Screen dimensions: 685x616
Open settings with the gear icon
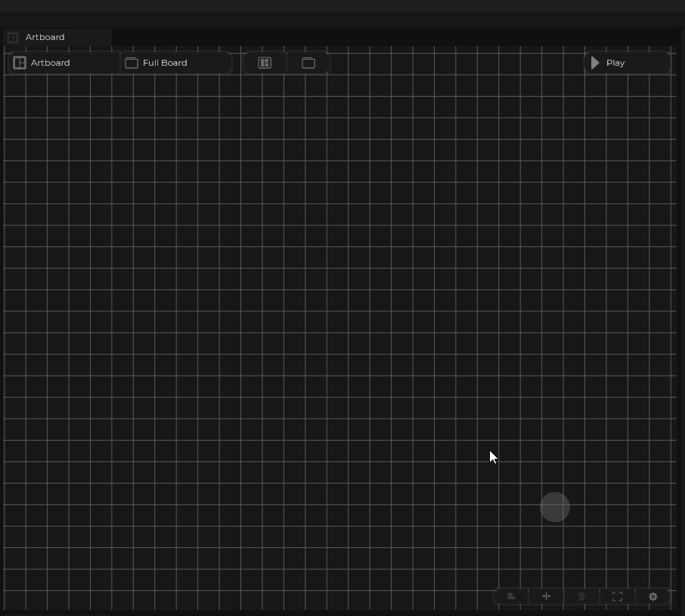click(x=653, y=596)
